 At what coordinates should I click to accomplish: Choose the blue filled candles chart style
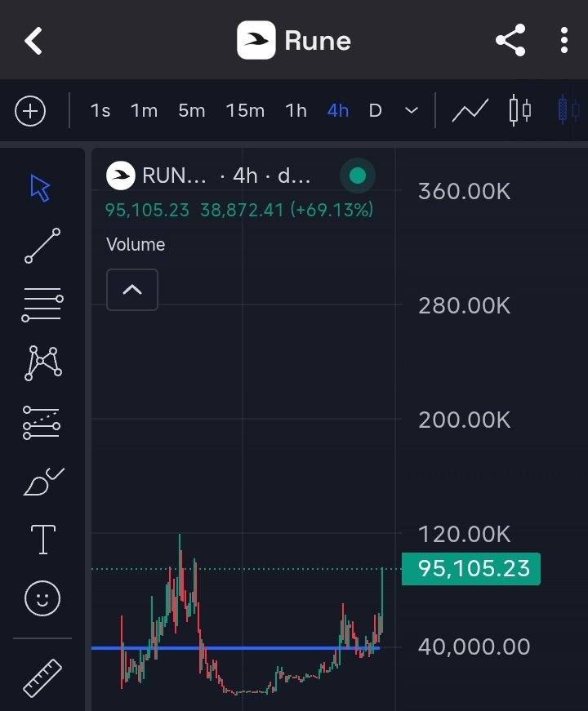568,110
